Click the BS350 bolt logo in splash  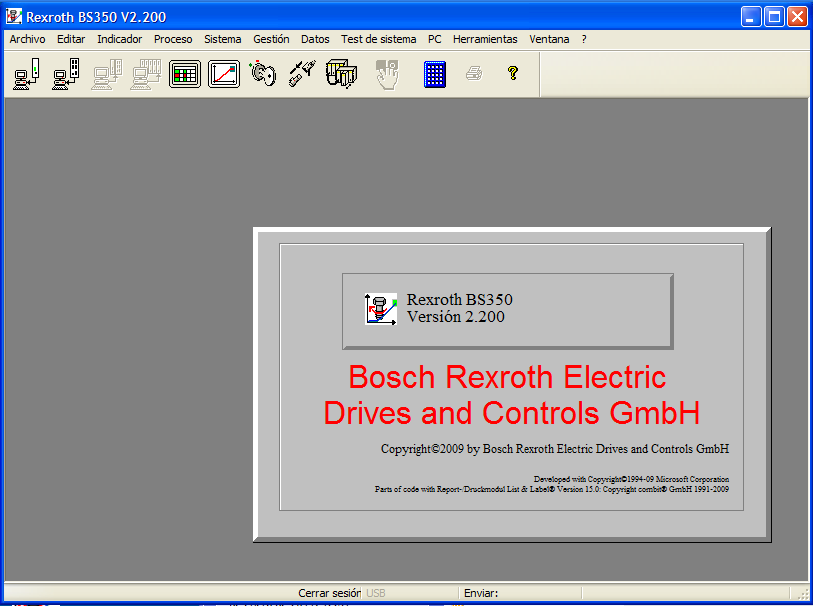(x=381, y=309)
